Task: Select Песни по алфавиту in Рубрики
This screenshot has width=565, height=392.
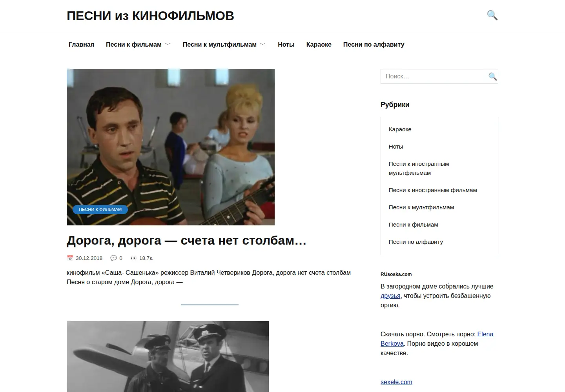Action: pyautogui.click(x=416, y=242)
